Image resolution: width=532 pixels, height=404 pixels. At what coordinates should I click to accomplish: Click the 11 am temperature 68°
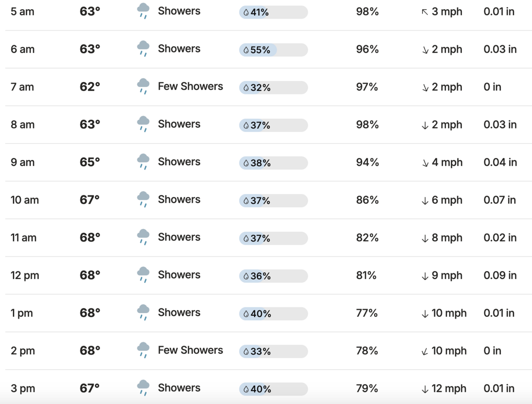pyautogui.click(x=90, y=238)
